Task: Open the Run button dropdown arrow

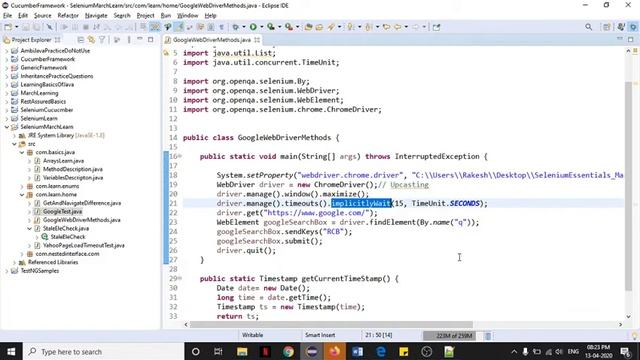Action: [x=262, y=27]
